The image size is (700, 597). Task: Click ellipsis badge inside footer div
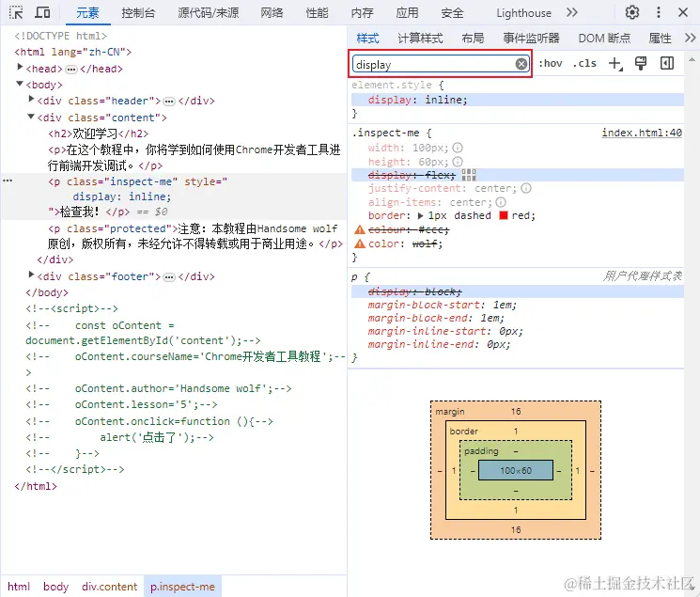click(169, 277)
